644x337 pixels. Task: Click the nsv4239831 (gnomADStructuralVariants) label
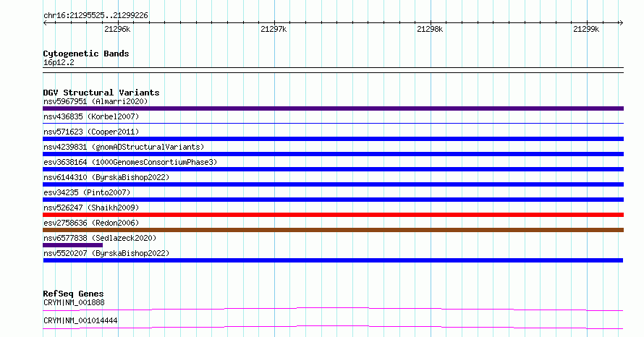click(124, 147)
